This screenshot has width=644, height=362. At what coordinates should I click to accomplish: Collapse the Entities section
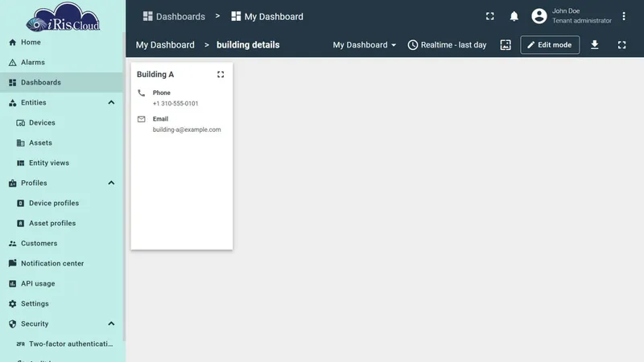(111, 103)
